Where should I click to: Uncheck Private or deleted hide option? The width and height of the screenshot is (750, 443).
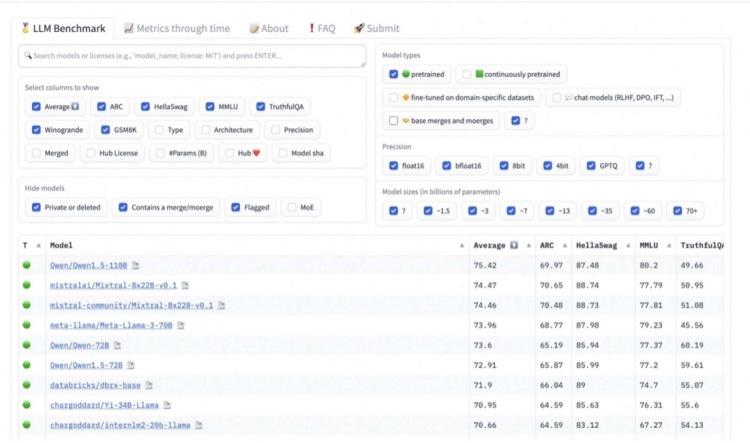36,207
